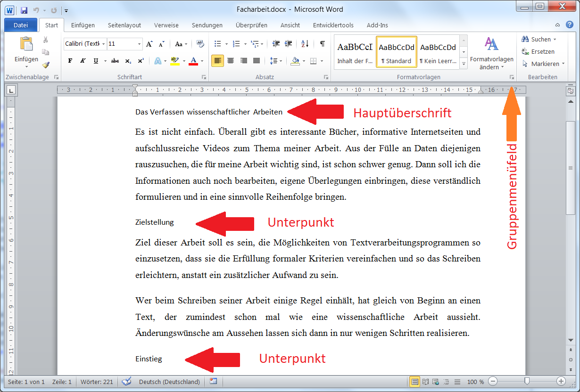
Task: Click the Zielstellung heading text in document
Action: pos(155,222)
